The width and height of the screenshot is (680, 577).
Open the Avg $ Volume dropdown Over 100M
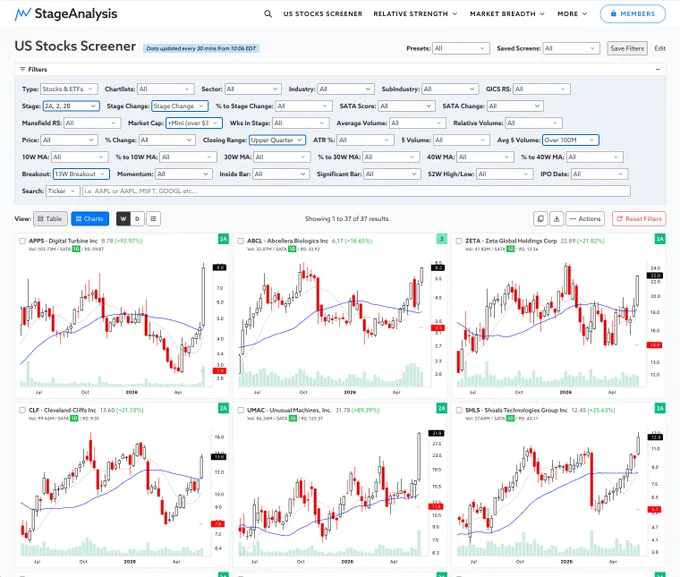(x=571, y=140)
